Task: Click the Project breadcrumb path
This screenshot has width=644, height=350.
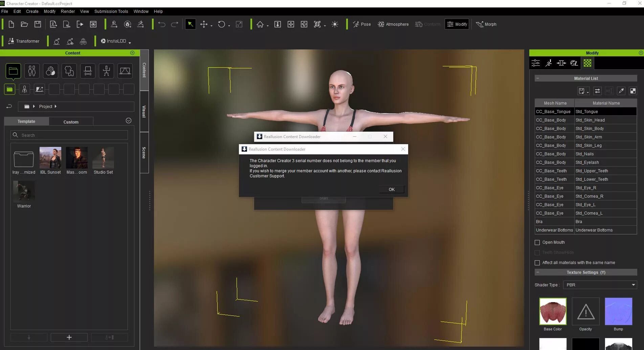Action: 46,107
